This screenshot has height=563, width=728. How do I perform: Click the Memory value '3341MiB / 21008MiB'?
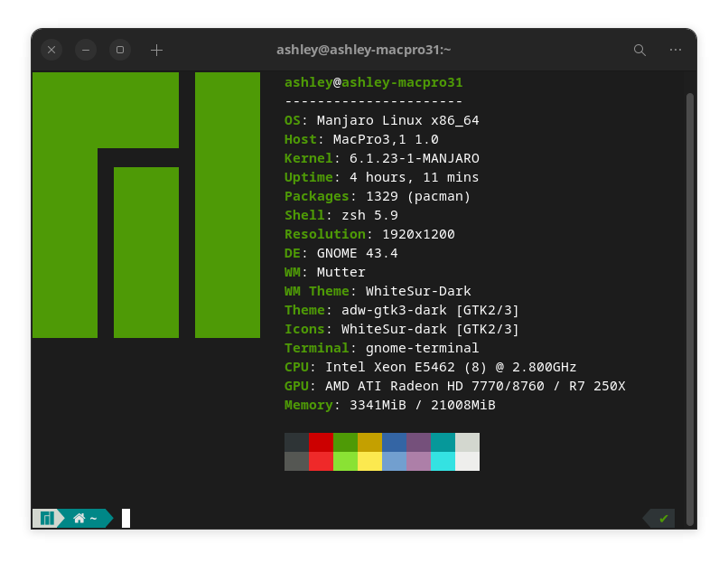[423, 405]
